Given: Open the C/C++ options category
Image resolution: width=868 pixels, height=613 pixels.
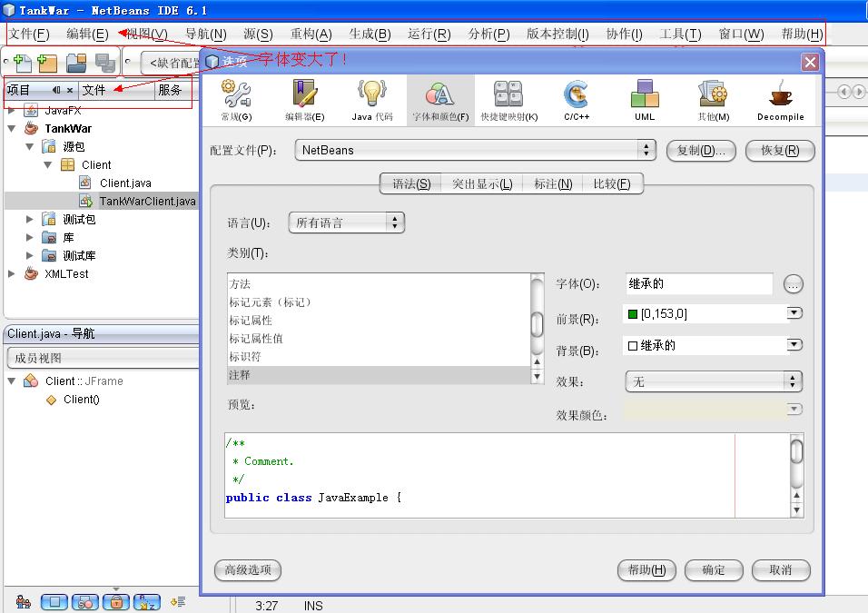Looking at the screenshot, I should [577, 100].
